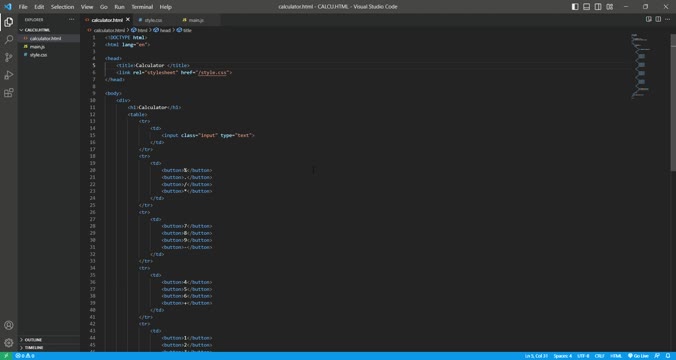The width and height of the screenshot is (676, 360).
Task: Select style.css in Explorer tree
Action: pos(38,55)
